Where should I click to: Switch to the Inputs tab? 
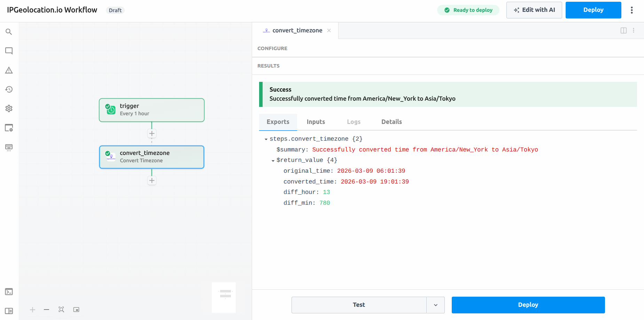316,122
